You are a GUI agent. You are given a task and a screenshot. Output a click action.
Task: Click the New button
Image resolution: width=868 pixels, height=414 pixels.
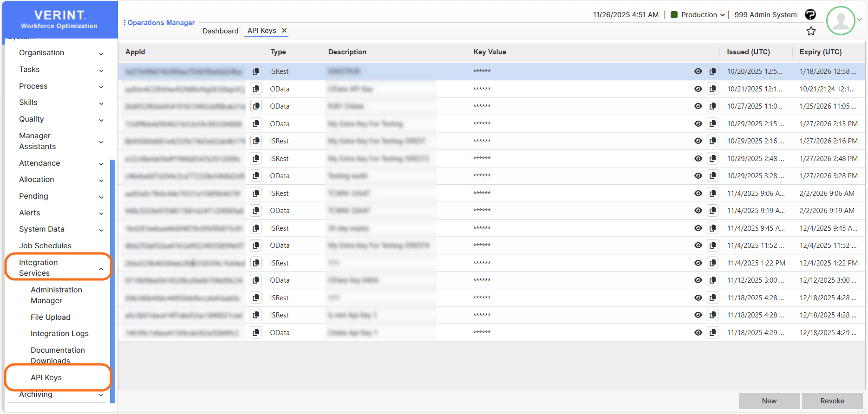(769, 401)
